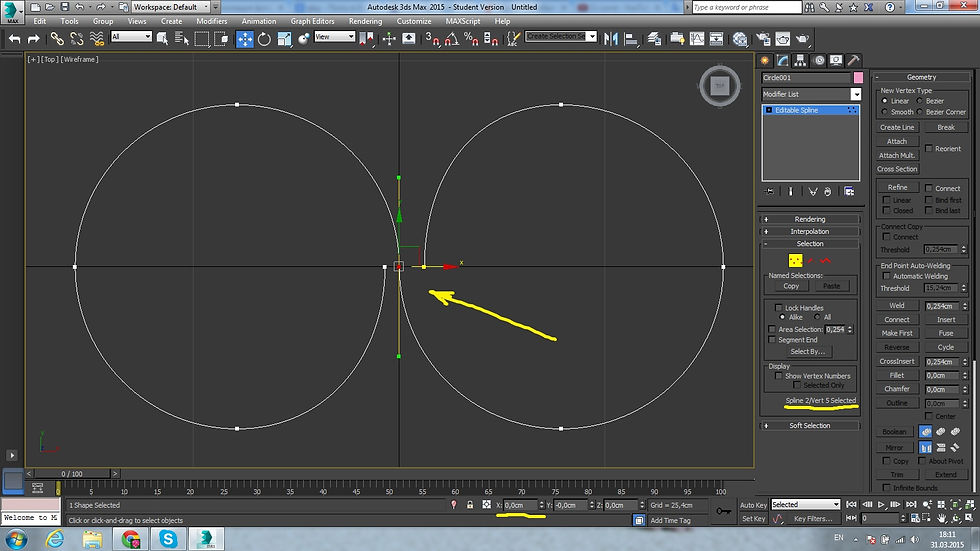Open the Graph Editors menu

click(x=312, y=21)
